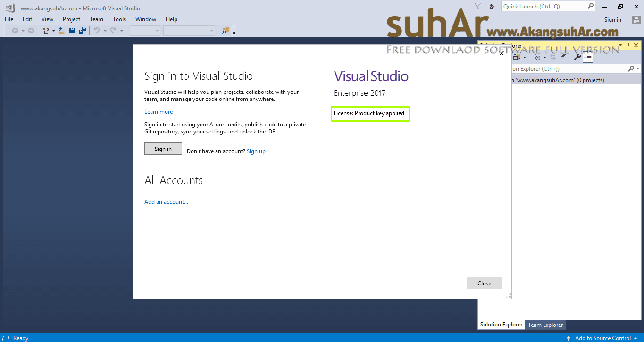Click the Undo arrow icon
The image size is (644, 342).
click(x=97, y=31)
